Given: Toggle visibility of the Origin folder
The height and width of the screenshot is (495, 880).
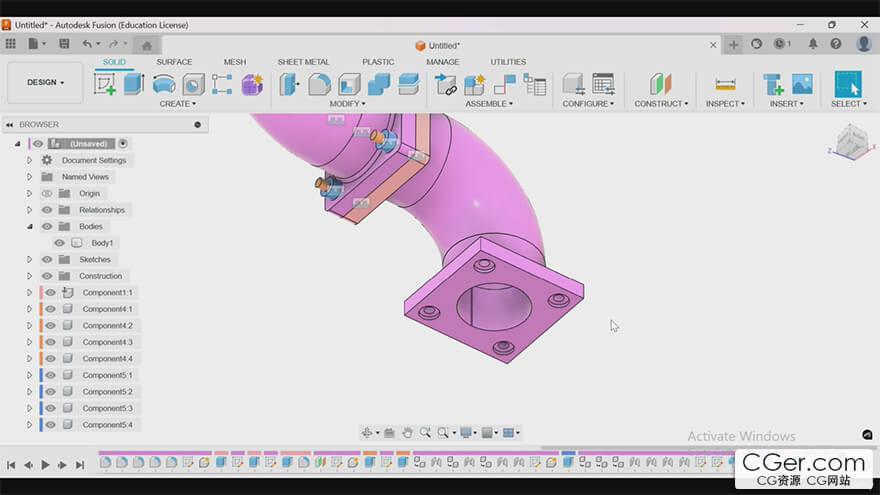Looking at the screenshot, I should click(46, 193).
